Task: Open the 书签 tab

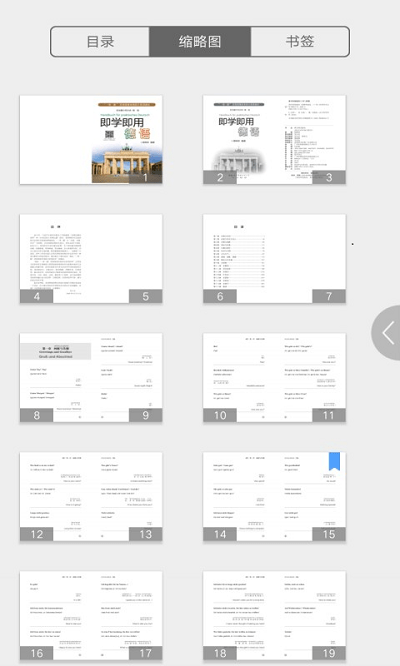Action: (300, 42)
